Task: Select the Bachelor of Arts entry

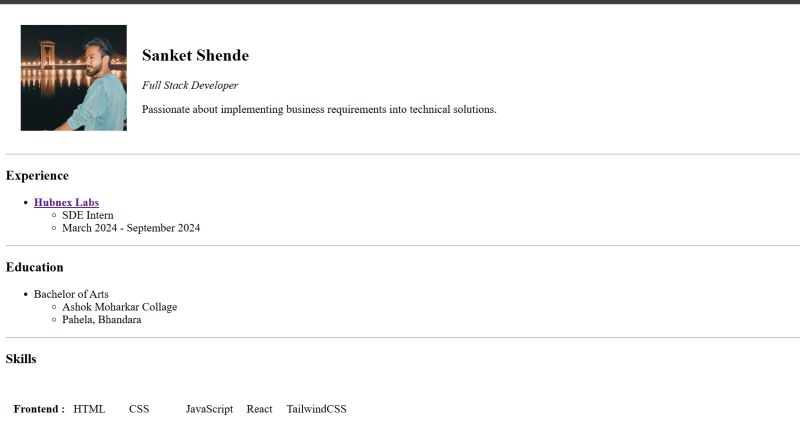Action: click(71, 294)
